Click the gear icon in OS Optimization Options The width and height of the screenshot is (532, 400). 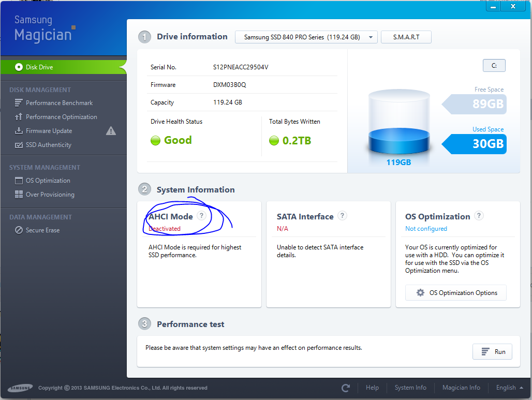tap(420, 292)
